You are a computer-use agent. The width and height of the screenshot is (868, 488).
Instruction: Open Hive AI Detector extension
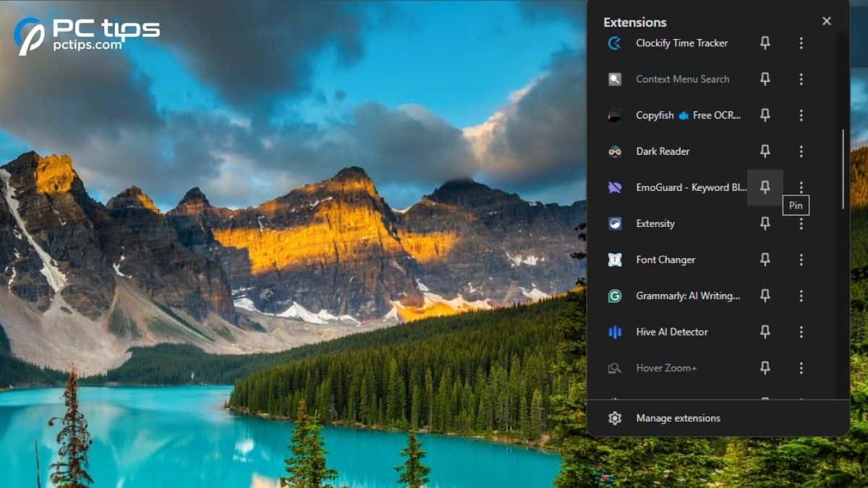pyautogui.click(x=673, y=332)
